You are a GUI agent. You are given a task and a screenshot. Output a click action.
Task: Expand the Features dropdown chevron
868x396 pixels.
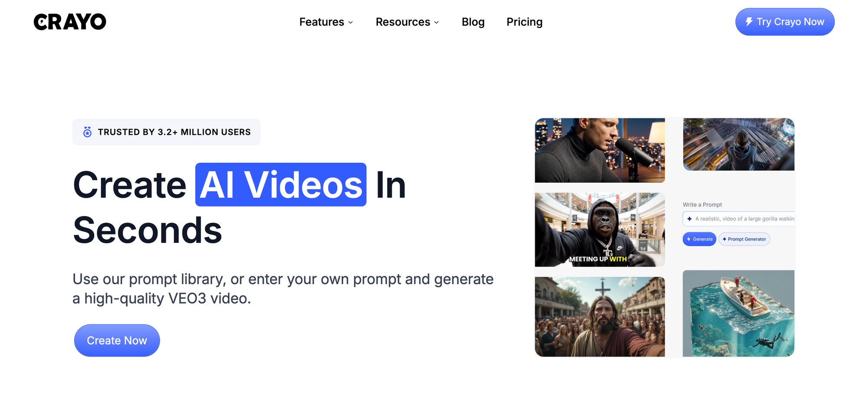[351, 23]
